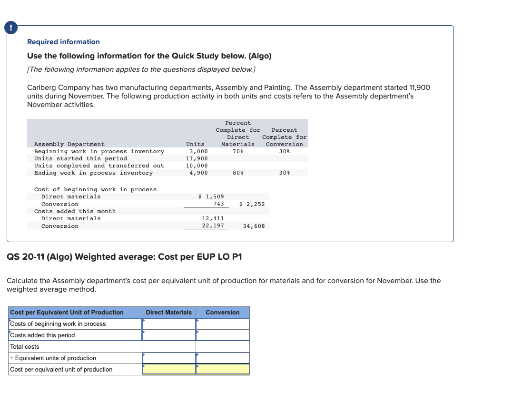Click 'Conversion' column header in answer table
The image size is (532, 412).
[x=223, y=312]
